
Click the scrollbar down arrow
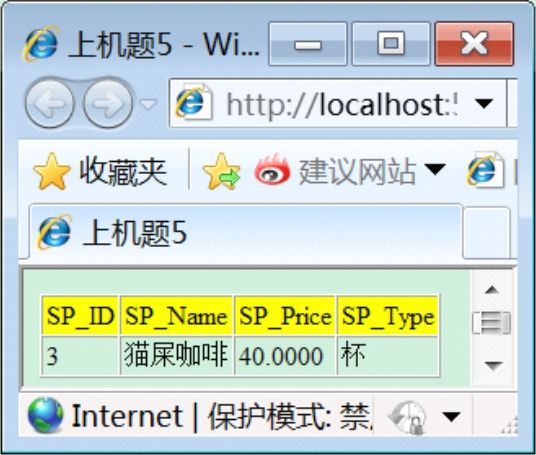pyautogui.click(x=492, y=366)
